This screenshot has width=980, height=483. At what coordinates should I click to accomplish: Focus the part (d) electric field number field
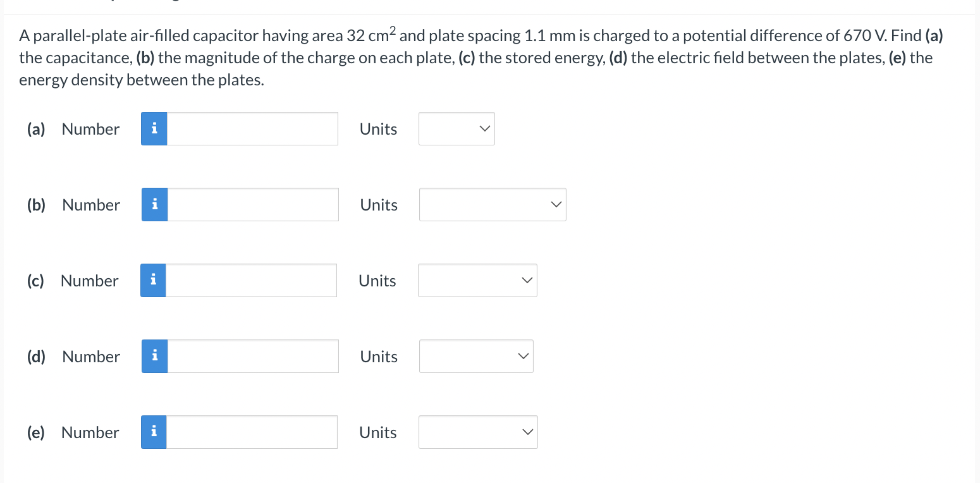(253, 357)
